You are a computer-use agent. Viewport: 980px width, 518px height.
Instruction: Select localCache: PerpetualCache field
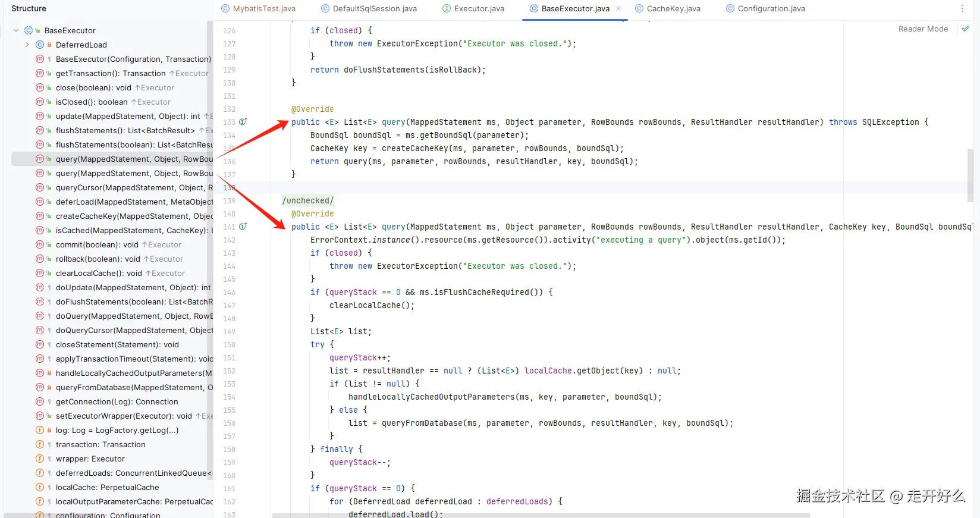click(107, 487)
